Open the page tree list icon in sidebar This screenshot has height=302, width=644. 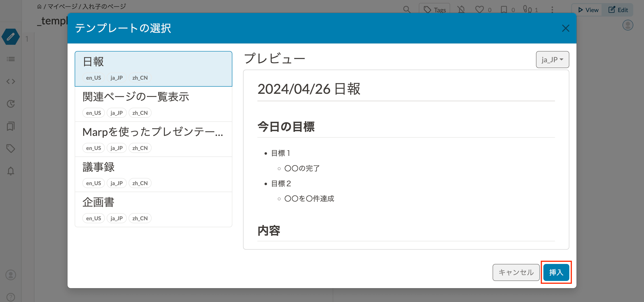pos(10,59)
